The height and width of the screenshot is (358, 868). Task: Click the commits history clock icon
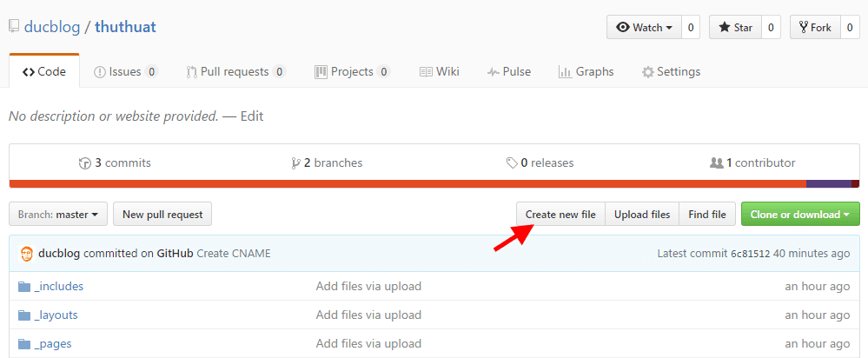click(x=84, y=163)
